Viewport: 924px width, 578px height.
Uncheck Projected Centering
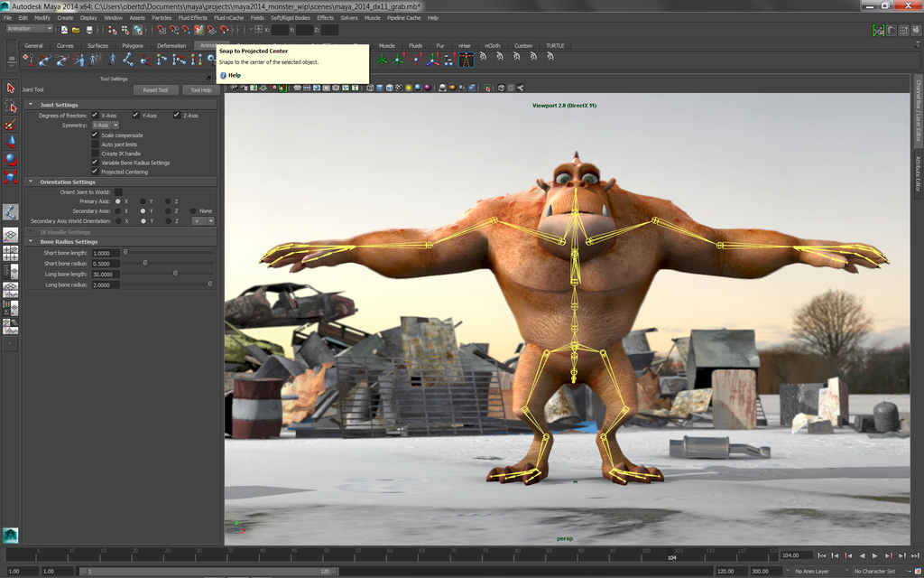point(95,172)
